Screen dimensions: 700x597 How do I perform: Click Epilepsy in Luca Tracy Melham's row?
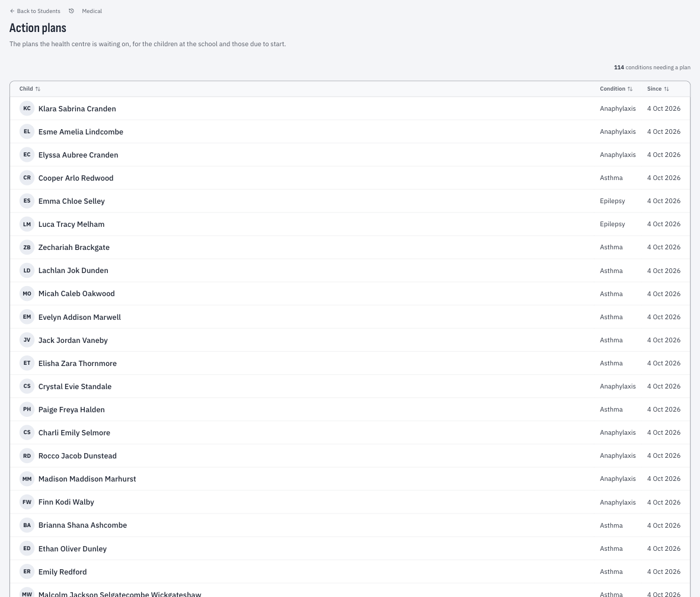[612, 224]
